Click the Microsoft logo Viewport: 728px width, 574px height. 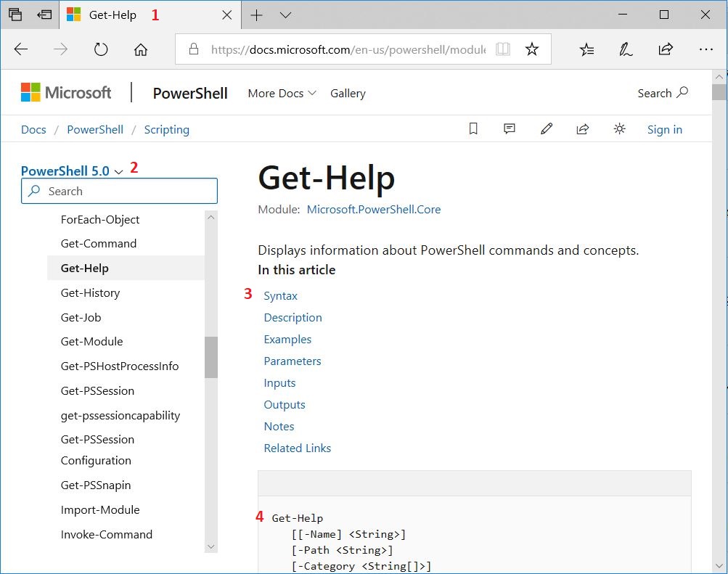66,92
